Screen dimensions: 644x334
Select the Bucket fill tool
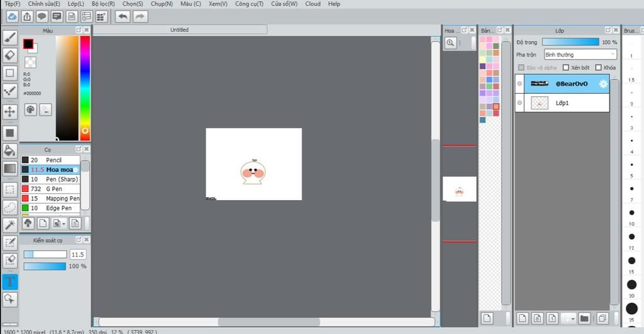click(10, 150)
